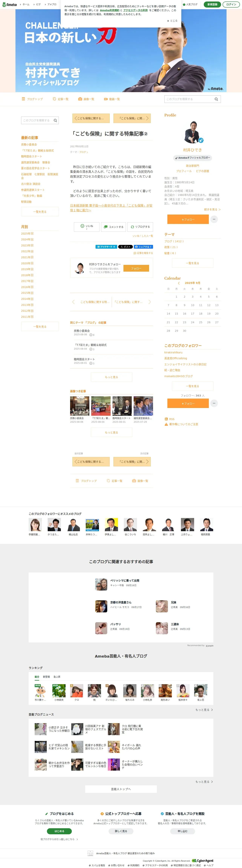
Task: Go to the next article button above the title
Action: click(x=132, y=118)
